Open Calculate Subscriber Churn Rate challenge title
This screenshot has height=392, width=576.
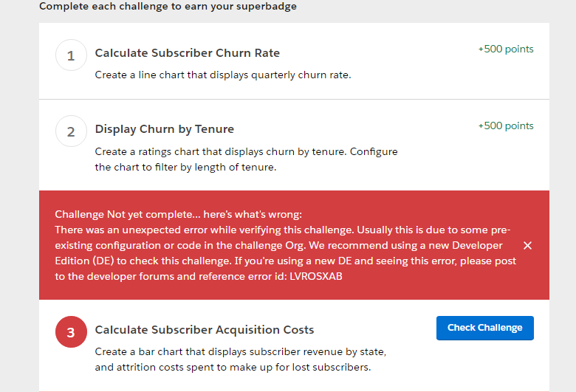[187, 53]
